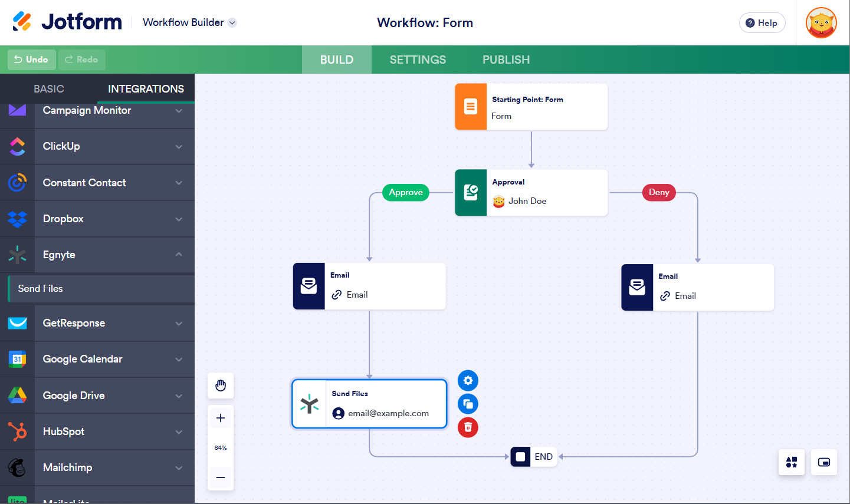Expand the Mailchimp section

179,467
